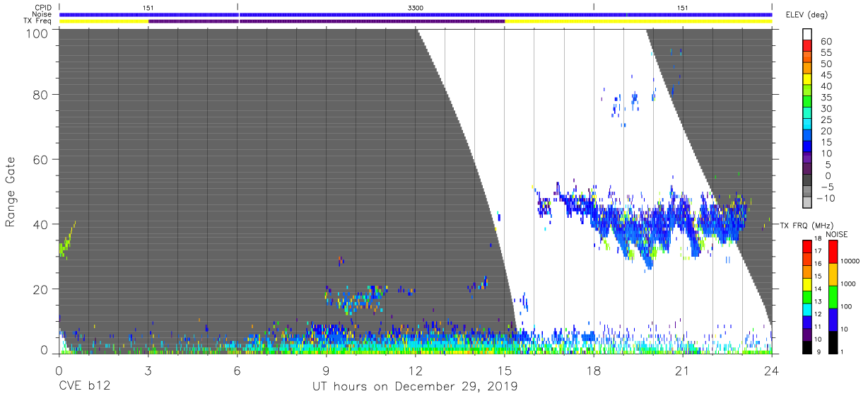Click the range gate axis label "60"

point(40,159)
